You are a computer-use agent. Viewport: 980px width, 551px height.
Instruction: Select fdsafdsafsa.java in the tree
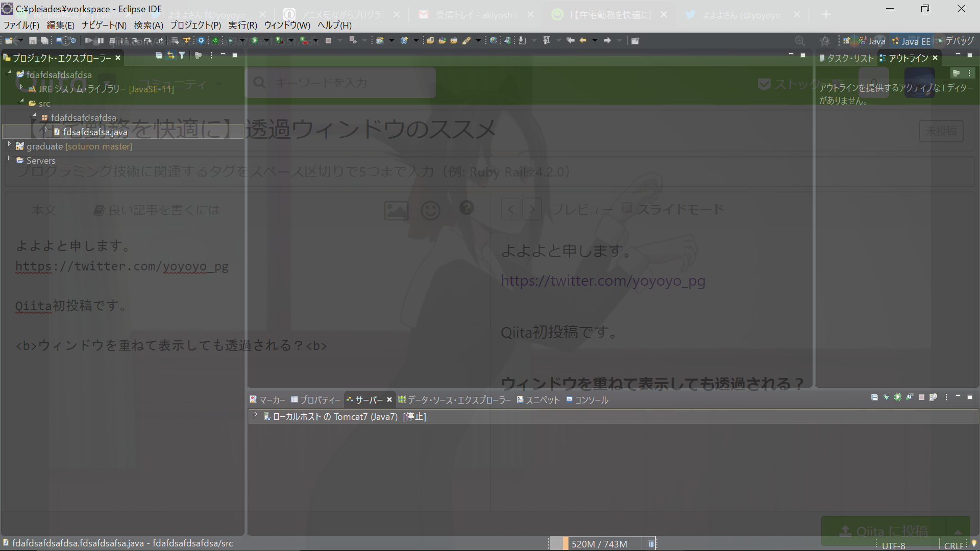coord(95,132)
